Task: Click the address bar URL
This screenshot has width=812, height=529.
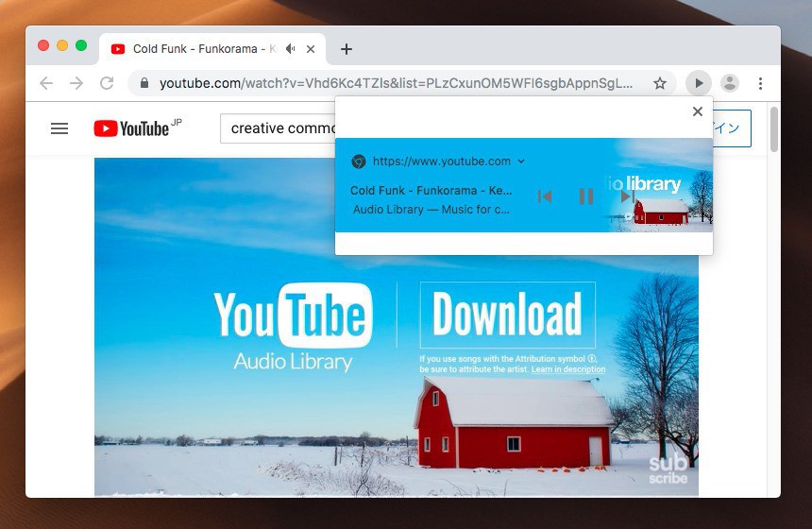Action: (396, 83)
